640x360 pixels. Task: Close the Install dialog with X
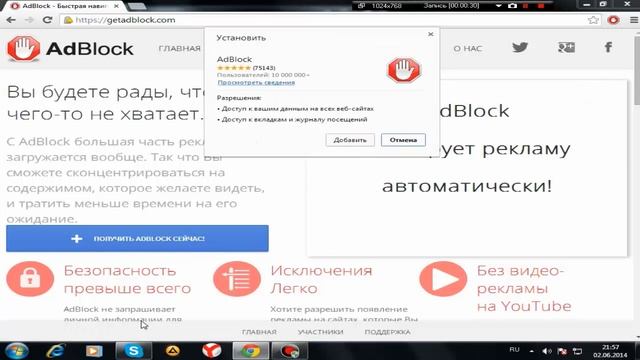pos(431,34)
